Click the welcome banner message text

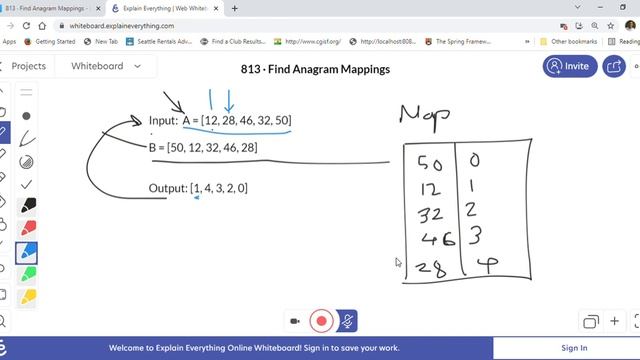coord(254,348)
